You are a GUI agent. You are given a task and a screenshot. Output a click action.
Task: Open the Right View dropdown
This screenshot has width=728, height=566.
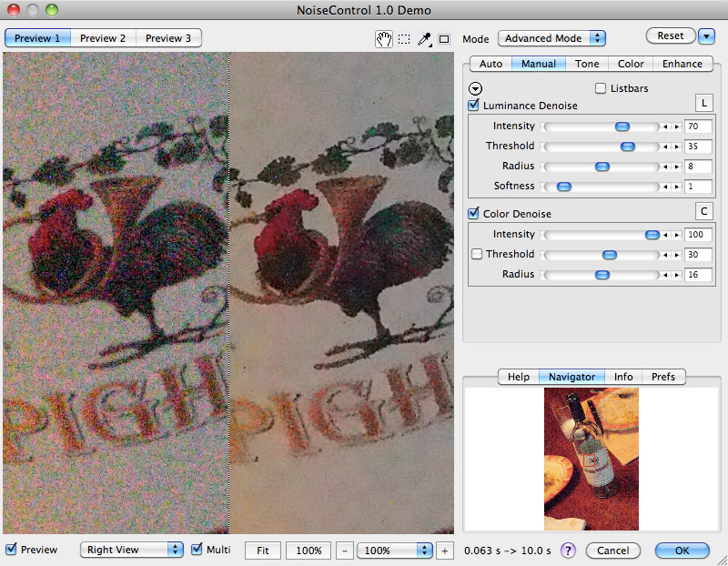(132, 550)
